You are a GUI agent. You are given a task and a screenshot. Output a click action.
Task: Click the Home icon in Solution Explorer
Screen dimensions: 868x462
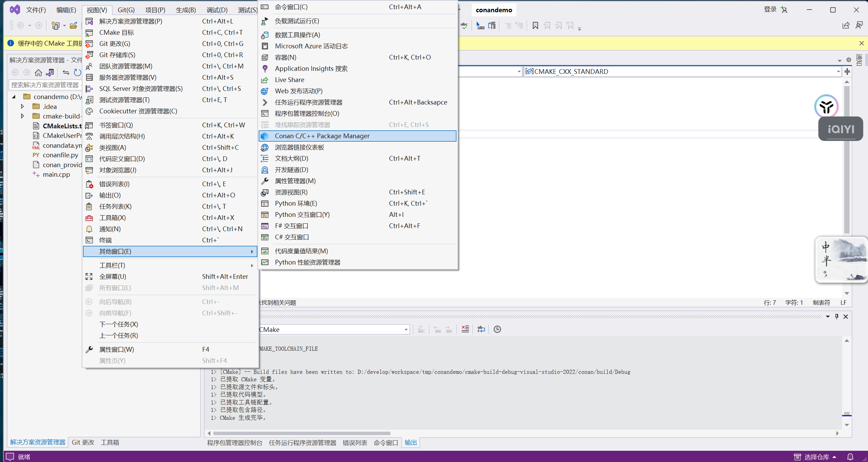[38, 73]
